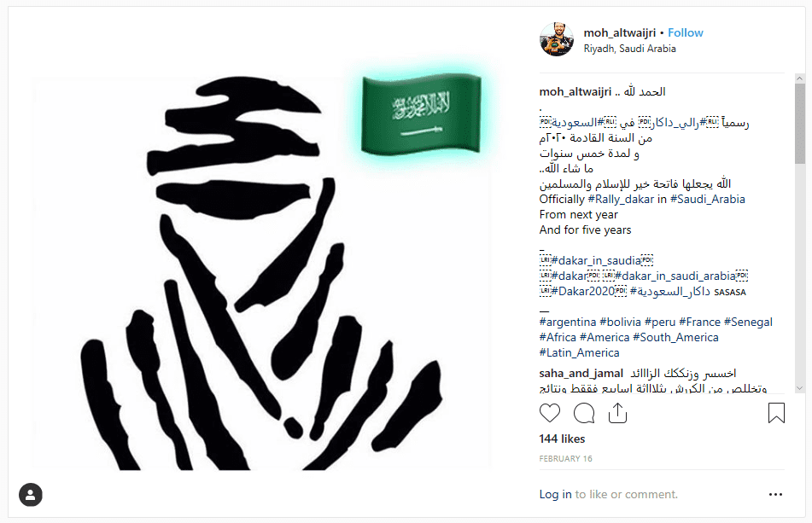Screen dimensions: 812x523
Task: Open the #Latin_America hashtag
Action: (579, 353)
